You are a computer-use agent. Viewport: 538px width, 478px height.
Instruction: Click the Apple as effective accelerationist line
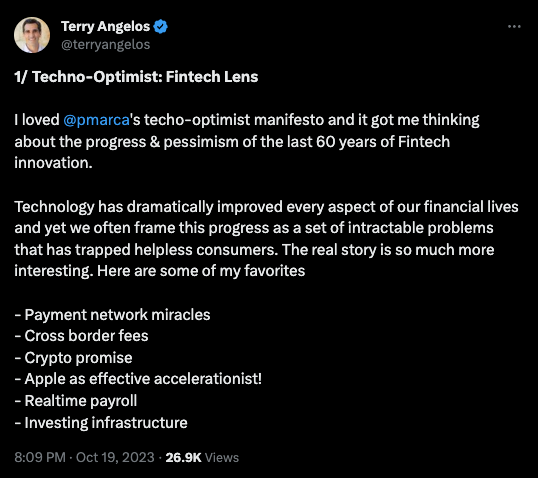138,379
